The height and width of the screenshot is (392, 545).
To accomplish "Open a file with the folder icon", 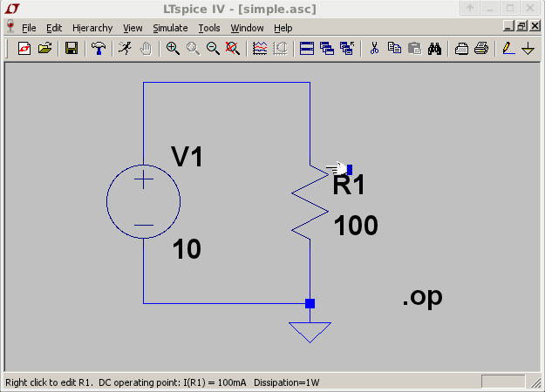I will 44,48.
